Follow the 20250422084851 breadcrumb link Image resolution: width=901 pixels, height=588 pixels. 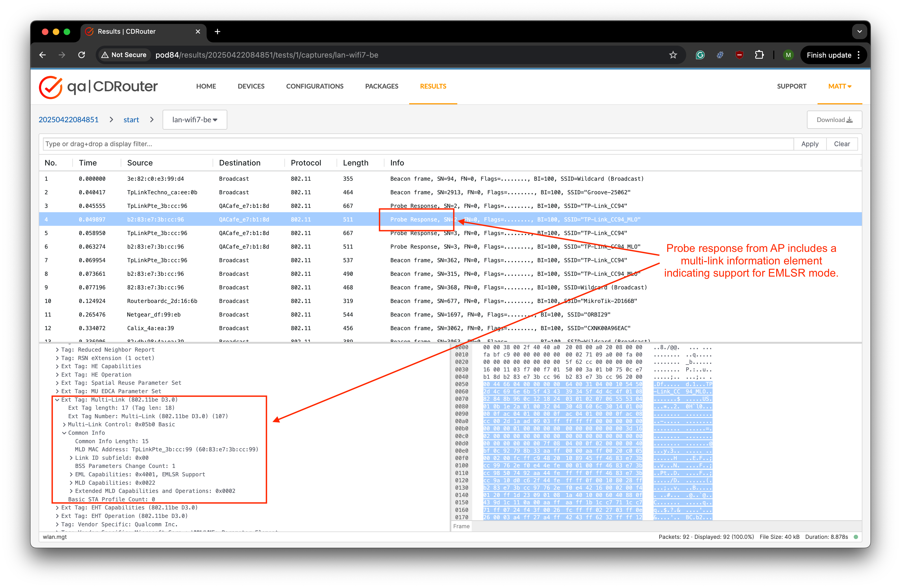pyautogui.click(x=69, y=120)
